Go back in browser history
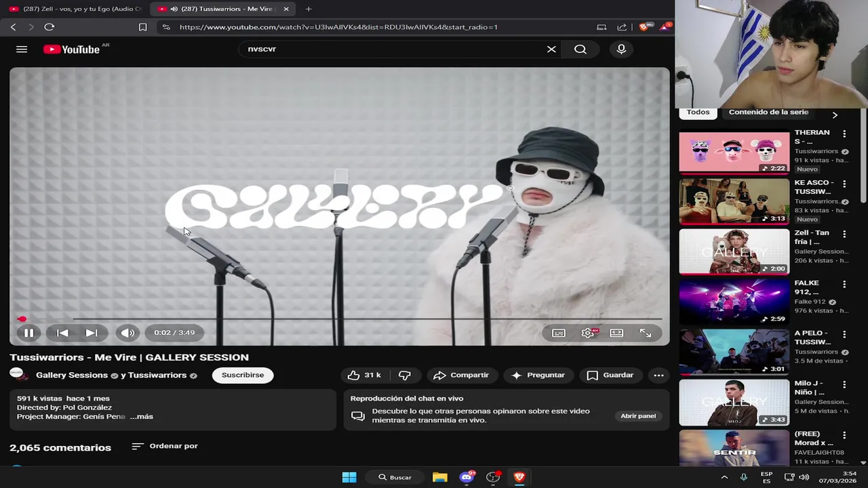Viewport: 868px width, 488px height. [x=13, y=27]
